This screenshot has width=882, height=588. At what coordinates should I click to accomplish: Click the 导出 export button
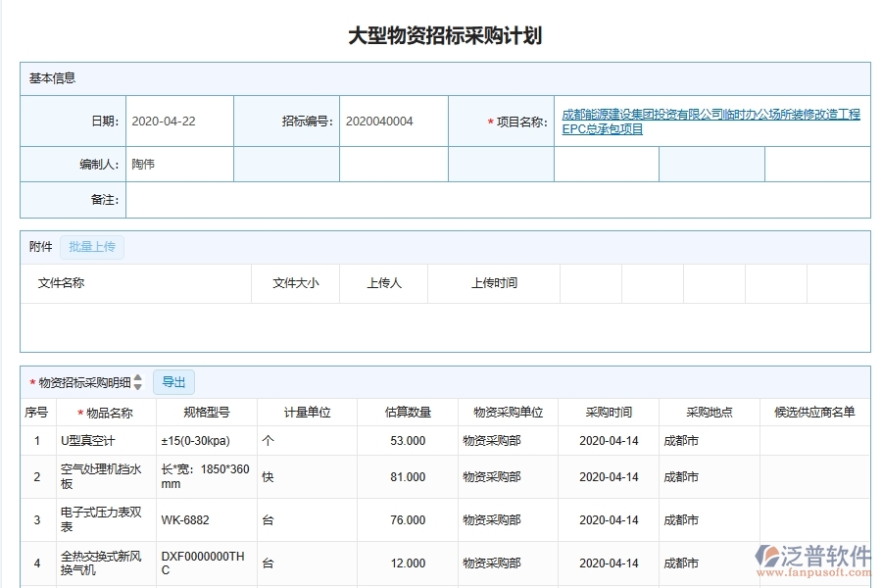[x=173, y=381]
